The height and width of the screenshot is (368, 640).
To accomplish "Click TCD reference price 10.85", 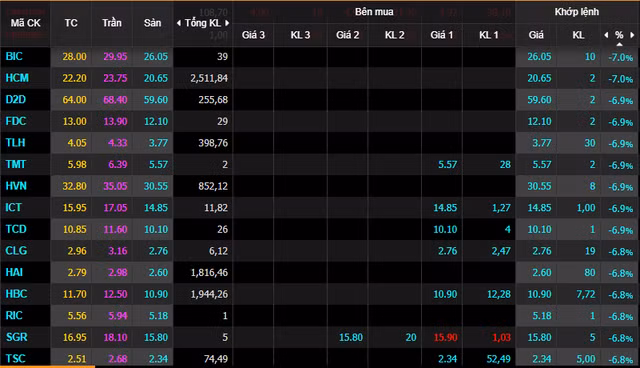I will pos(74,230).
